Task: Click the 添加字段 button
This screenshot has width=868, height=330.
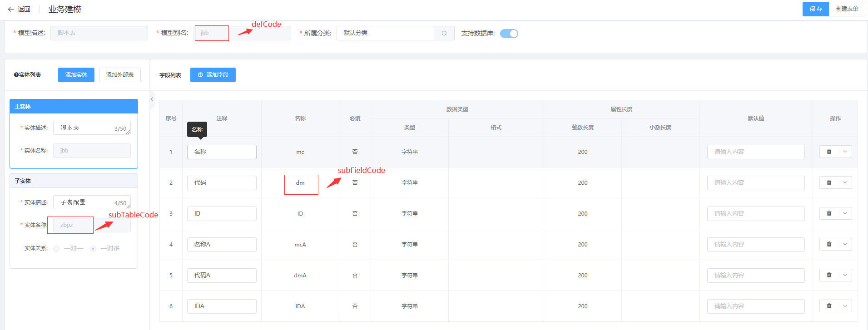Action: [213, 75]
